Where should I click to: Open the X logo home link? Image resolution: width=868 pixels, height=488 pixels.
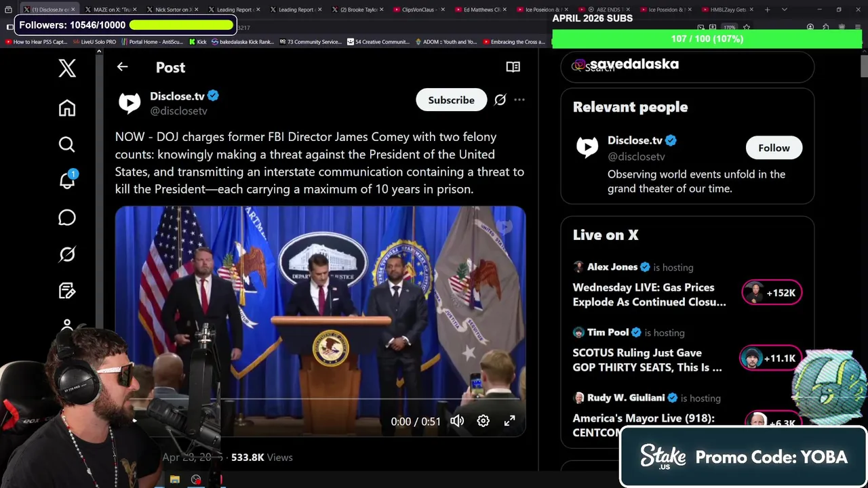pyautogui.click(x=67, y=68)
